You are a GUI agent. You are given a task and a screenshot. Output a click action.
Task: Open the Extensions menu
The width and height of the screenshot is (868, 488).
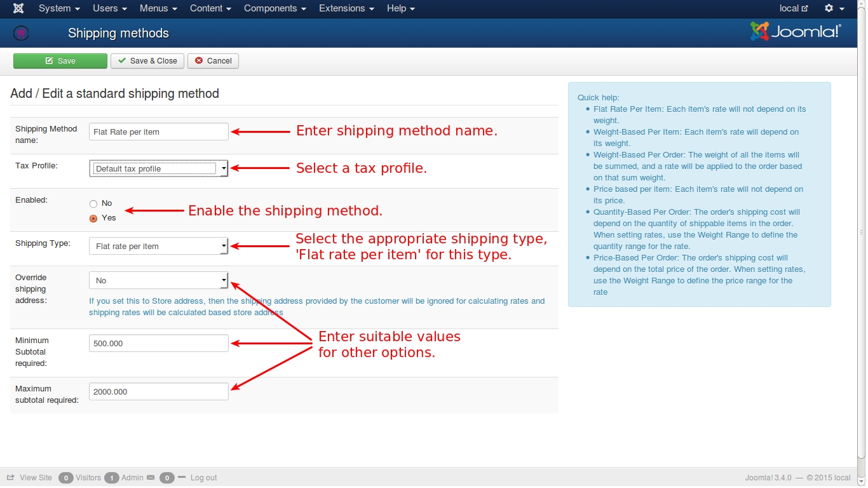click(346, 8)
